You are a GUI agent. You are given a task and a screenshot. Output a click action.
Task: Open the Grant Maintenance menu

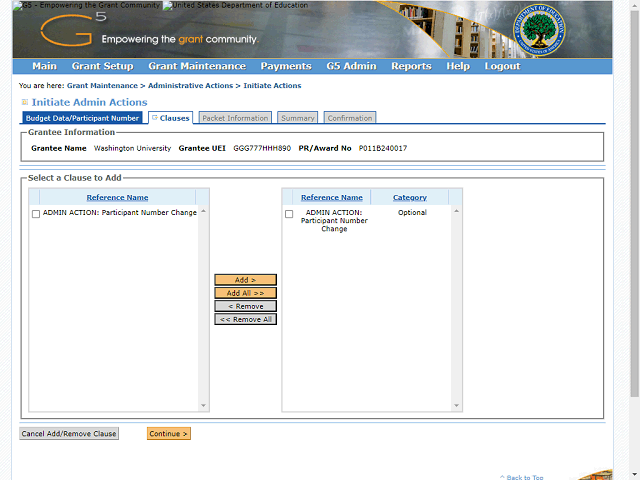pos(197,66)
